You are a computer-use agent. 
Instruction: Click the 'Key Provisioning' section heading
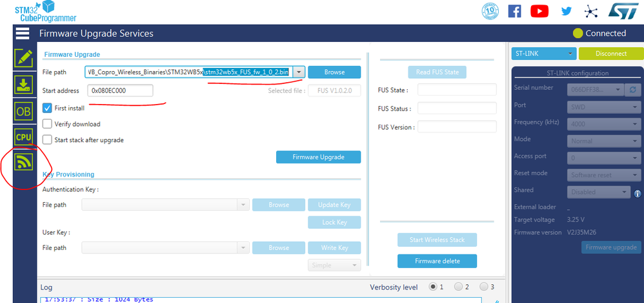(68, 174)
